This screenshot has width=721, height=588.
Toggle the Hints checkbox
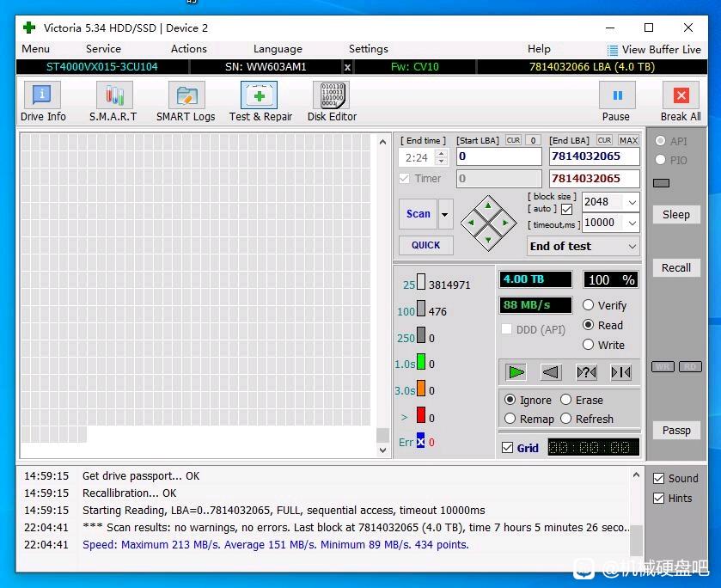pos(658,499)
